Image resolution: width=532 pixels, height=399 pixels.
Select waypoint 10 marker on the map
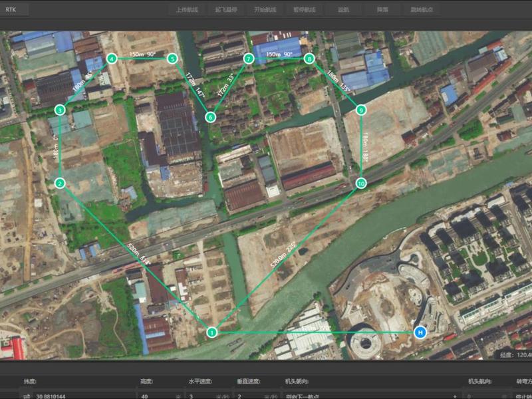(x=361, y=184)
